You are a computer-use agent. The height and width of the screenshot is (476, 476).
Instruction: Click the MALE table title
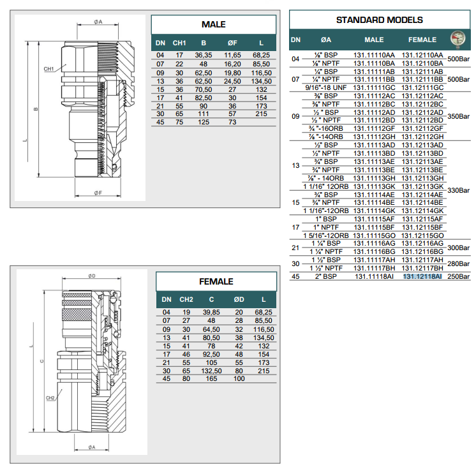(213, 24)
